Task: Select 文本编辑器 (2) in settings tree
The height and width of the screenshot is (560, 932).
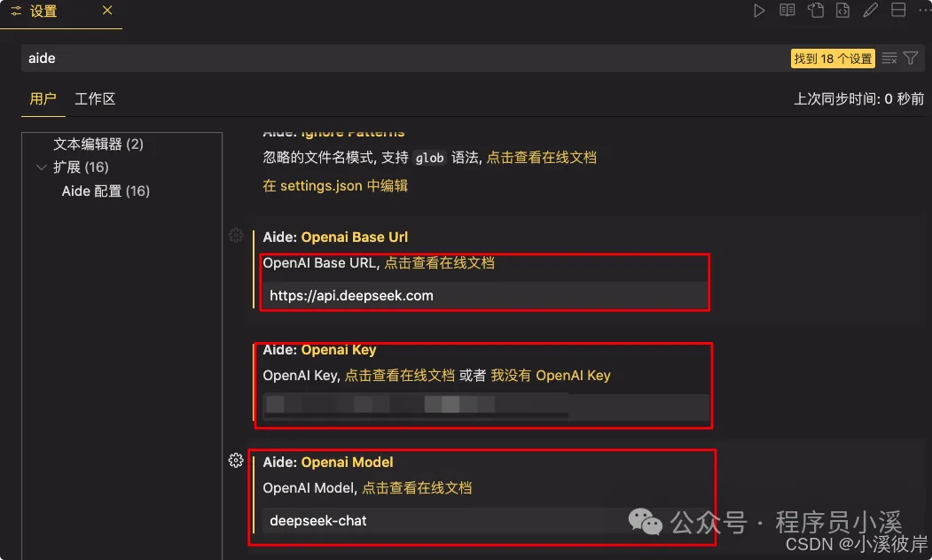Action: click(x=98, y=144)
